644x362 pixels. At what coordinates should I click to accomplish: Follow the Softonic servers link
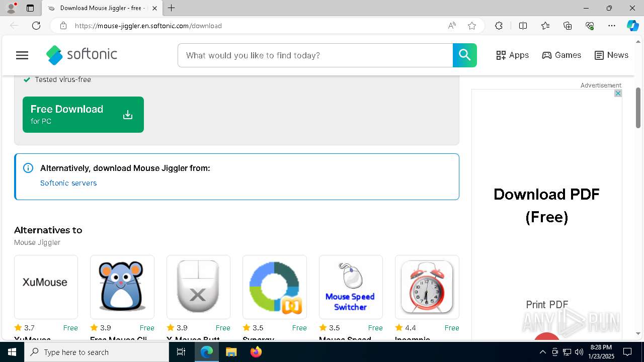coord(68,183)
